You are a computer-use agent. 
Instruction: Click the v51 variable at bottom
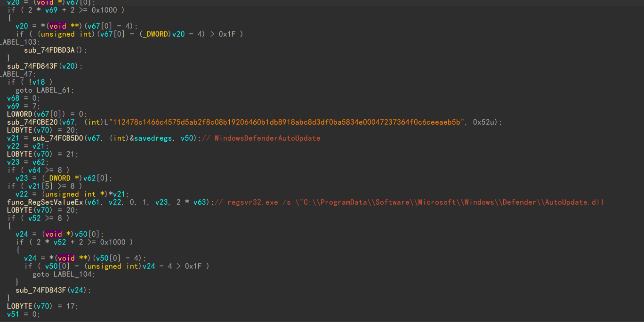[x=13, y=314]
